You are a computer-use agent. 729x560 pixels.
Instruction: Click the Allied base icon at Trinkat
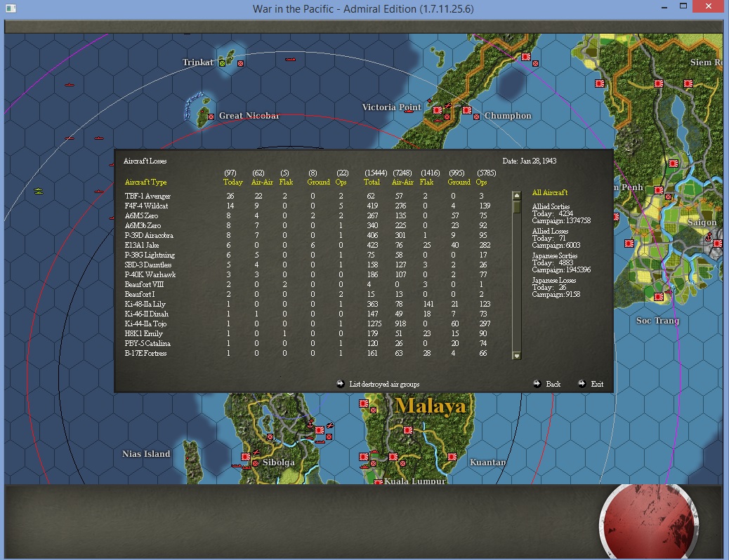[x=222, y=63]
